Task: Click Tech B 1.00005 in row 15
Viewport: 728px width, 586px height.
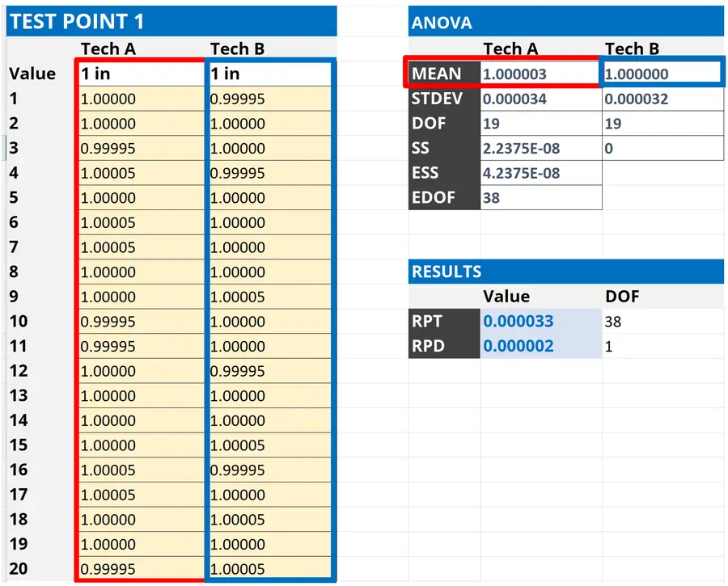Action: (x=270, y=445)
